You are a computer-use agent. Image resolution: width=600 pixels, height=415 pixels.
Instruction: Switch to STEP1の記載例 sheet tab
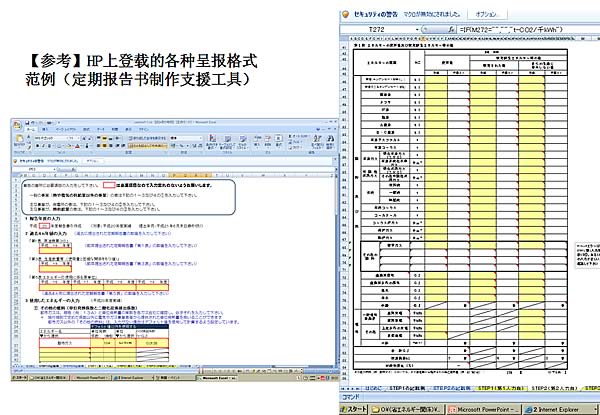pyautogui.click(x=407, y=388)
